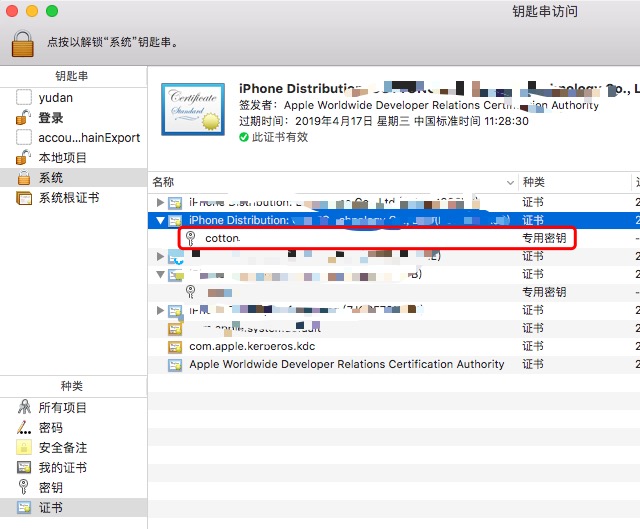Click the 专用密钥 cell of cotton row
This screenshot has width=640, height=529.
pyautogui.click(x=544, y=238)
